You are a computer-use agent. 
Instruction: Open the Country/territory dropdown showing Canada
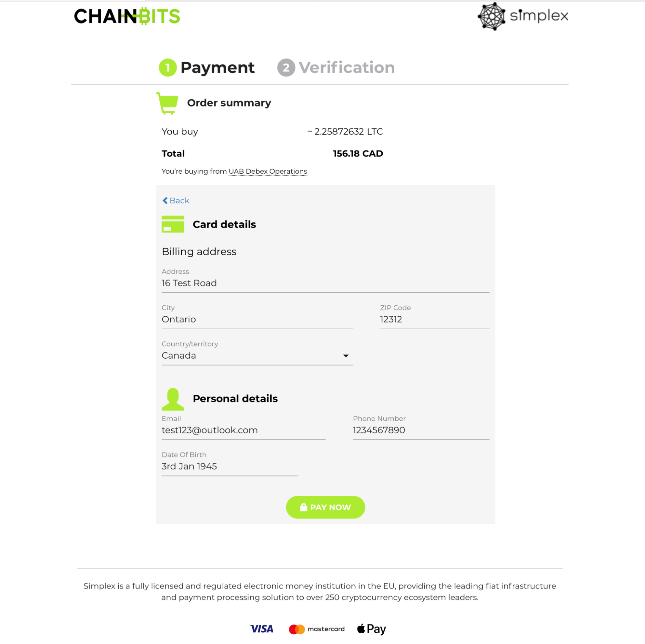(x=257, y=355)
